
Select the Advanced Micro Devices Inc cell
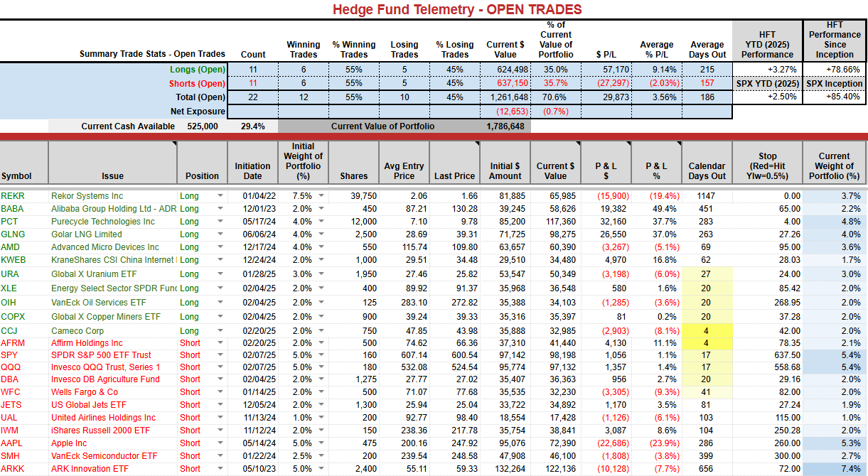pyautogui.click(x=112, y=247)
